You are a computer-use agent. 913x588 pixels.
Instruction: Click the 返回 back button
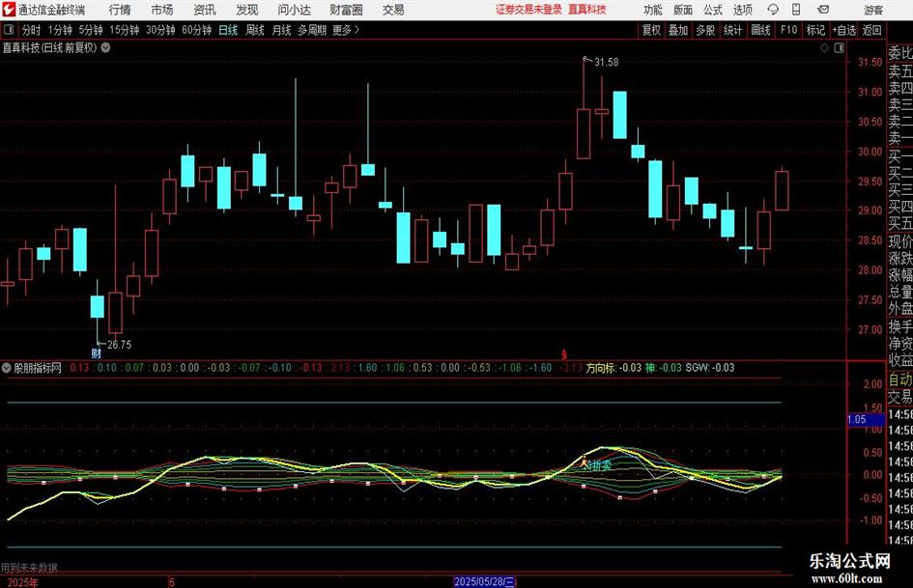coord(871,30)
